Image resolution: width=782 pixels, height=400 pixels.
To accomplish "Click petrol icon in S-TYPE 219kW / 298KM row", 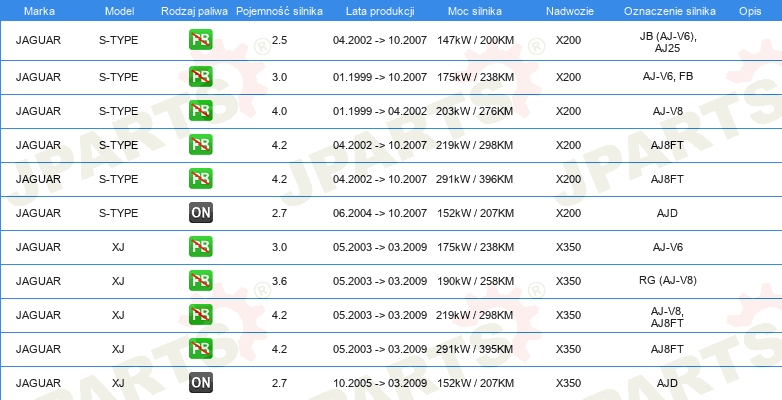I will point(201,145).
